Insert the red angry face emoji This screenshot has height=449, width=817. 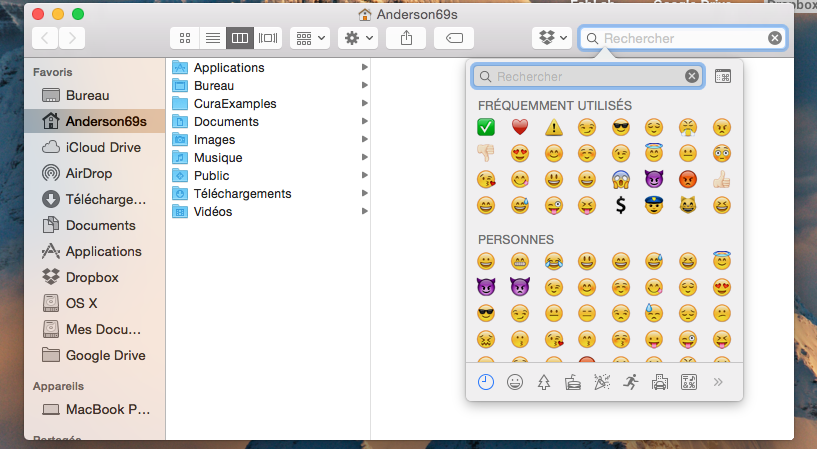pos(688,180)
